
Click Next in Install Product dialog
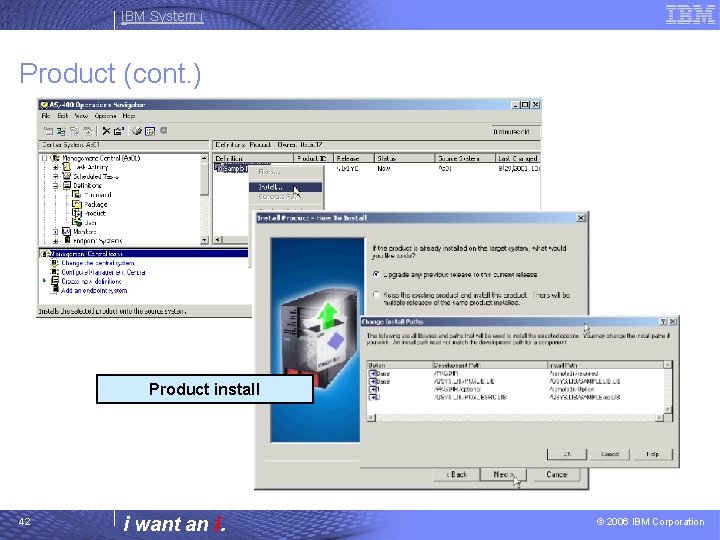[x=503, y=474]
